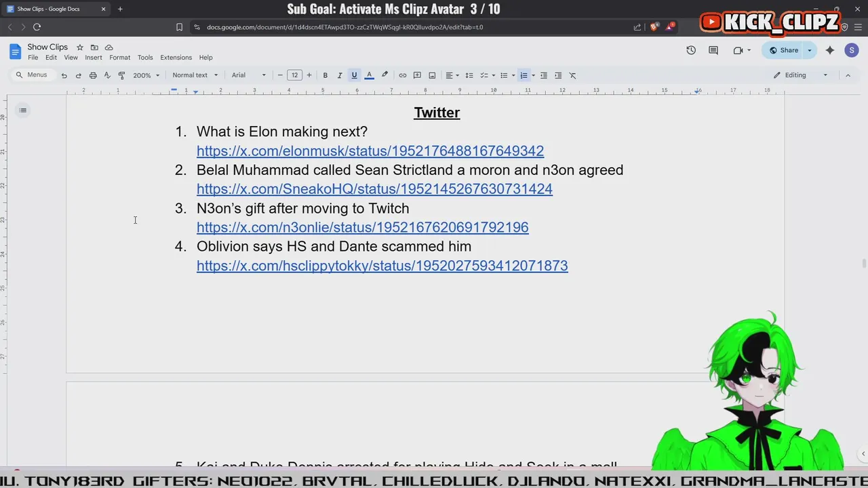The width and height of the screenshot is (868, 488).
Task: Decrease font size with the minus button
Action: (x=280, y=75)
